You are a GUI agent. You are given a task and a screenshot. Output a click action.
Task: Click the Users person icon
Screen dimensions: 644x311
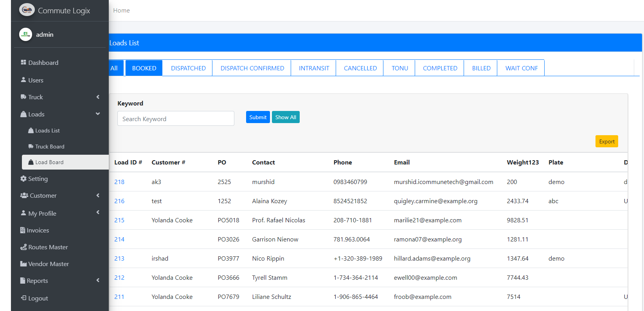(23, 80)
